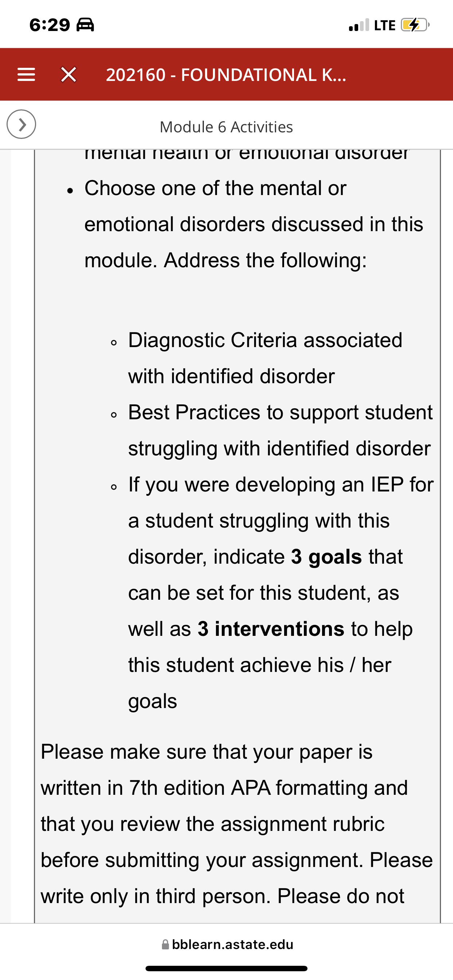This screenshot has height=980, width=453.
Task: Tap the bold '3 interventions' text
Action: [271, 629]
